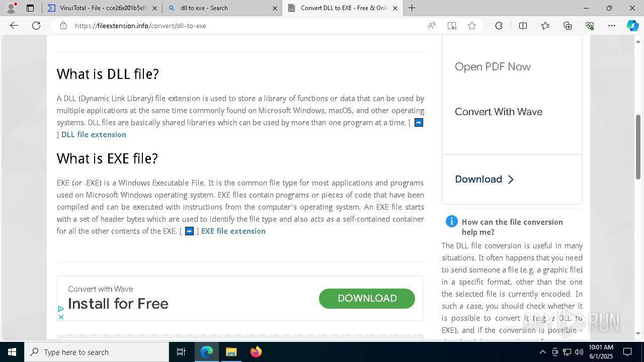This screenshot has width=644, height=362.
Task: Click the sidebar Download link
Action: click(x=478, y=179)
